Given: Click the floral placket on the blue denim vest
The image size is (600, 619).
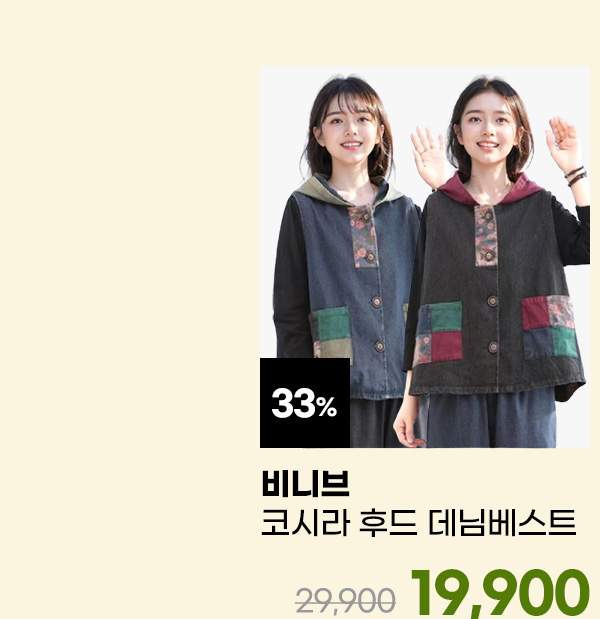Looking at the screenshot, I should [x=363, y=237].
